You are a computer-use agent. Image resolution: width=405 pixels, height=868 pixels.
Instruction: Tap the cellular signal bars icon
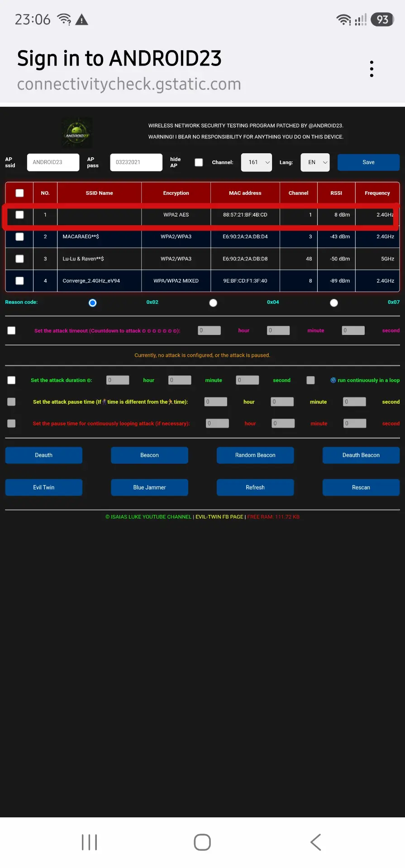[x=361, y=19]
